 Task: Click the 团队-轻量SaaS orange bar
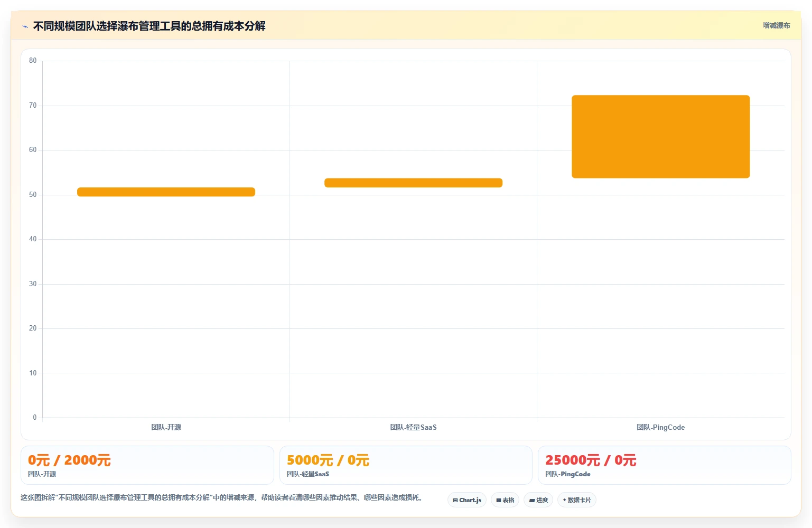pyautogui.click(x=413, y=183)
